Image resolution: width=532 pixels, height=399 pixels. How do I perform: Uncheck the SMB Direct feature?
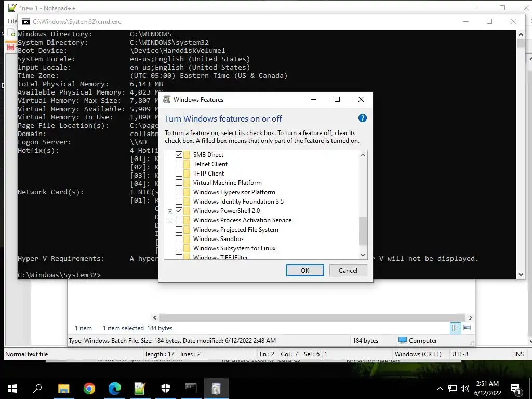pyautogui.click(x=179, y=155)
